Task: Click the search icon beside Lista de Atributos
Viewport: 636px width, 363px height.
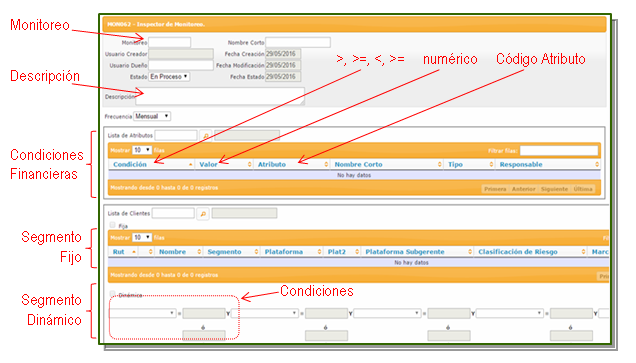Action: click(206, 135)
